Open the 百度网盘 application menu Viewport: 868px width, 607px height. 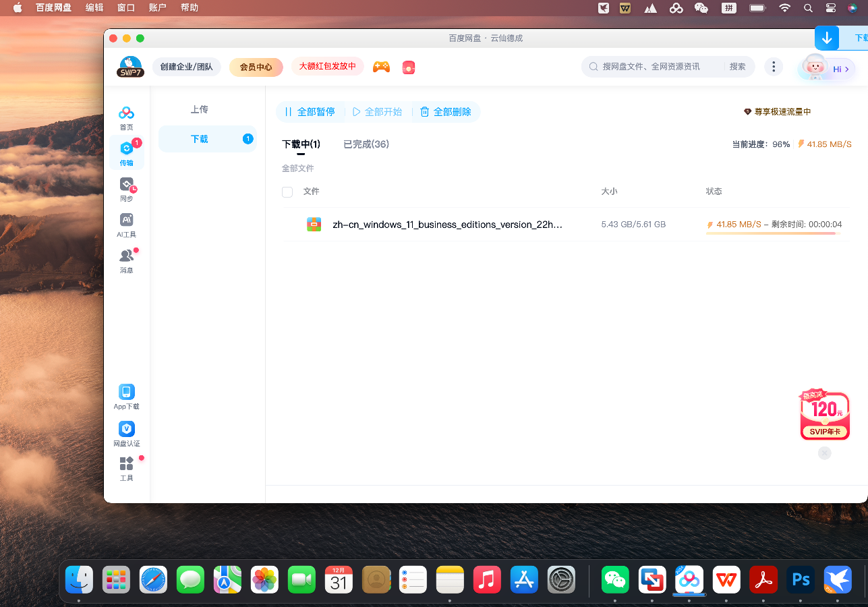click(x=53, y=8)
